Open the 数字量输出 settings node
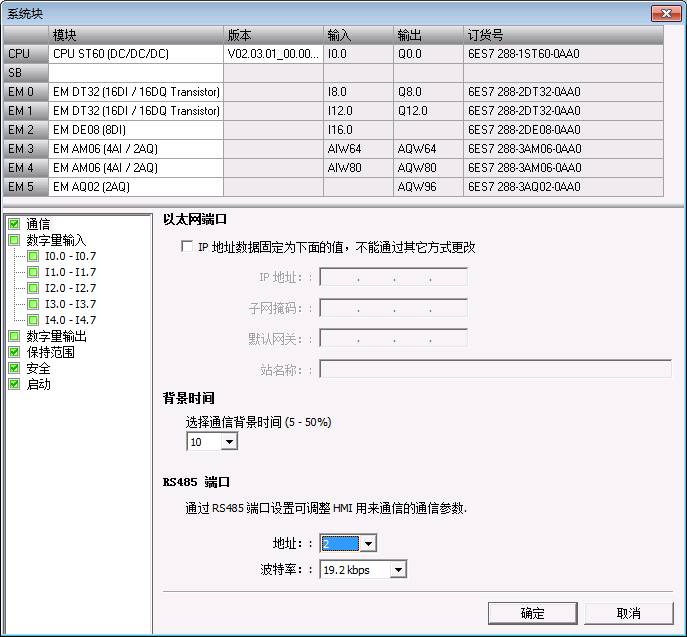The height and width of the screenshot is (637, 687). coord(56,336)
